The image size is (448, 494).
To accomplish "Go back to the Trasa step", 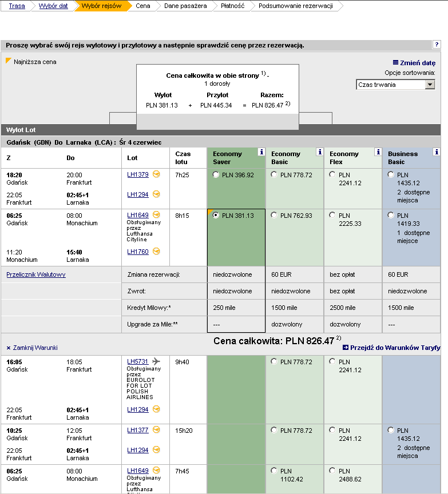I will point(17,6).
